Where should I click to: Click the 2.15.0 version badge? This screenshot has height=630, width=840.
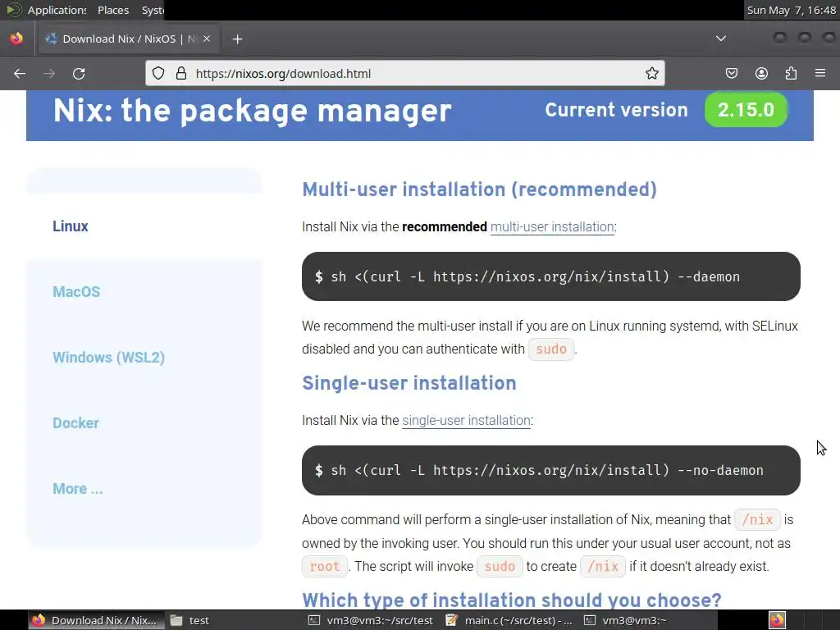pyautogui.click(x=746, y=110)
